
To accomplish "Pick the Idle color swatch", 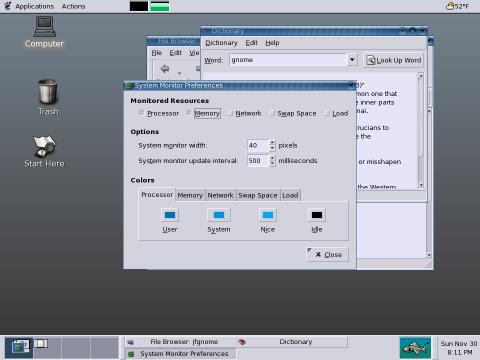I will (317, 215).
